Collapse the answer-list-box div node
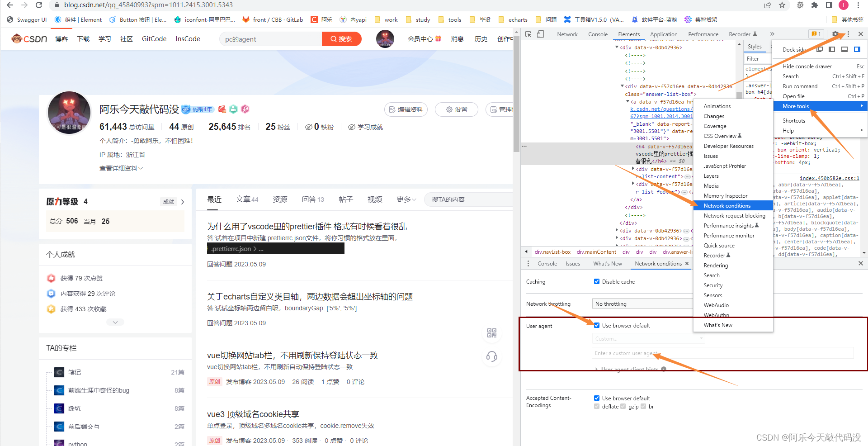Screen dimensions: 868x446 pos(623,86)
